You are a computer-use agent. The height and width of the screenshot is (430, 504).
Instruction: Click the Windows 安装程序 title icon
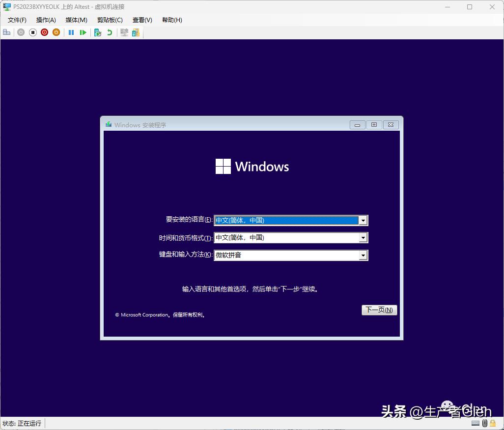point(109,124)
